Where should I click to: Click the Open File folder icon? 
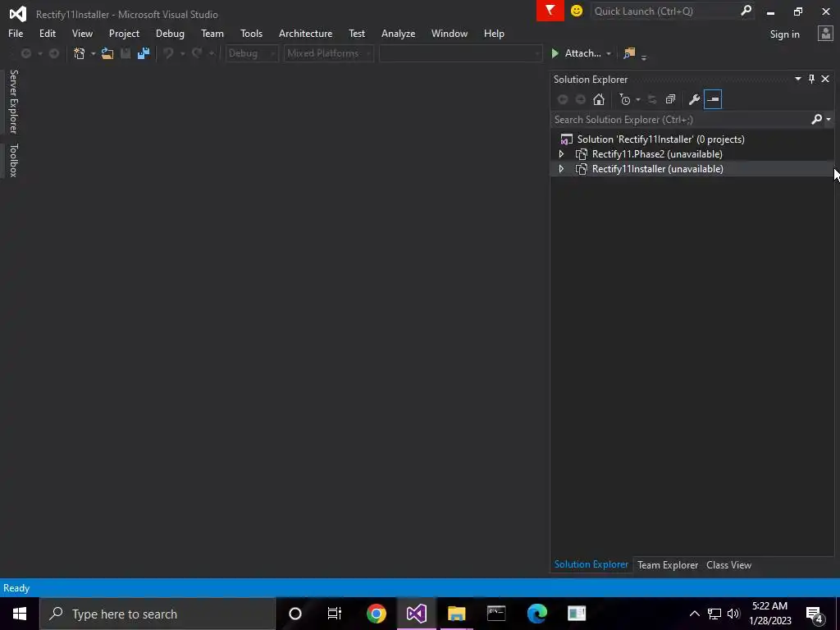107,53
